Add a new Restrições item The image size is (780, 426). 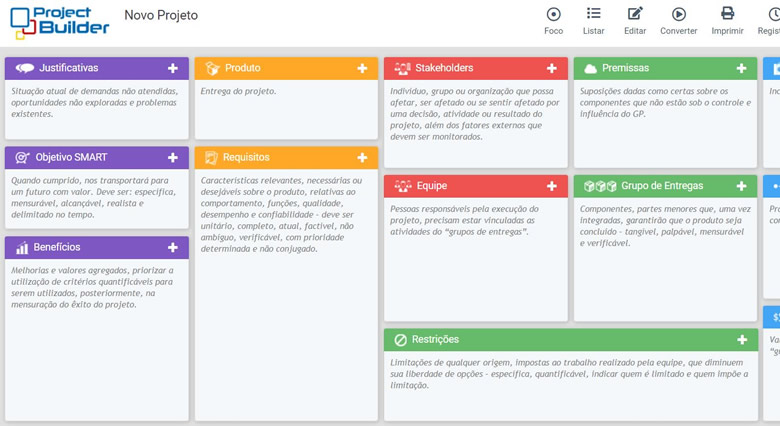(742, 339)
